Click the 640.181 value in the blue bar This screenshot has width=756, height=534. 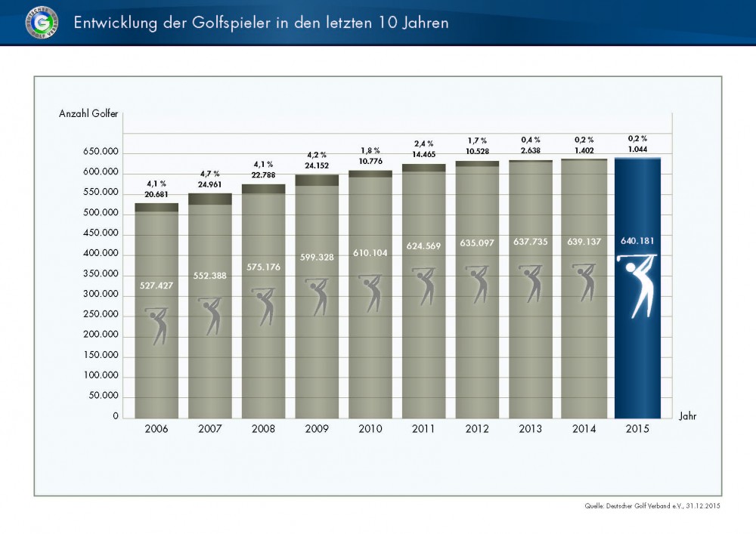[x=637, y=242]
